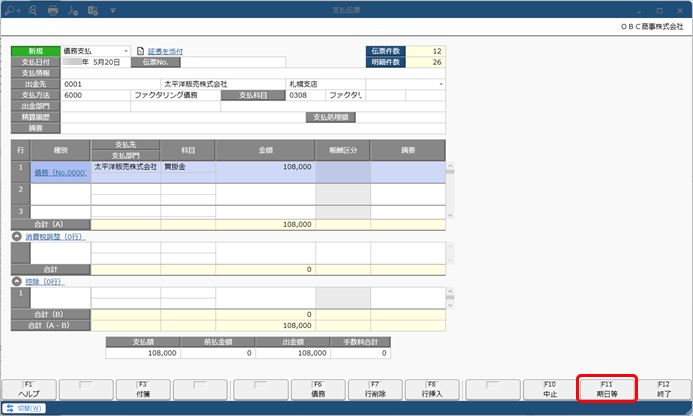Click the 出金先 code field 0001
This screenshot has height=416, width=693.
coord(110,84)
